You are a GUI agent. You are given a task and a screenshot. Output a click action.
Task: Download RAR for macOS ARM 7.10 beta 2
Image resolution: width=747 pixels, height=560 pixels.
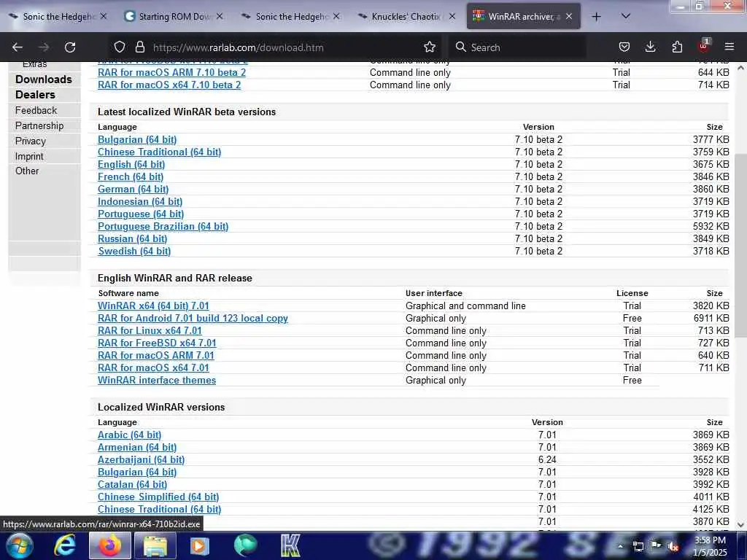click(172, 72)
